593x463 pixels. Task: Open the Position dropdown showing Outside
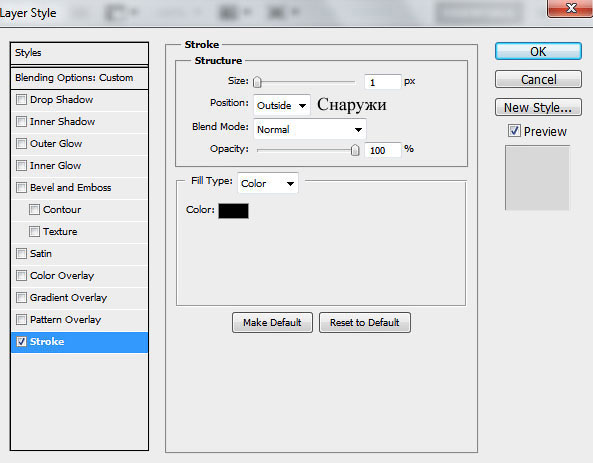click(x=282, y=105)
